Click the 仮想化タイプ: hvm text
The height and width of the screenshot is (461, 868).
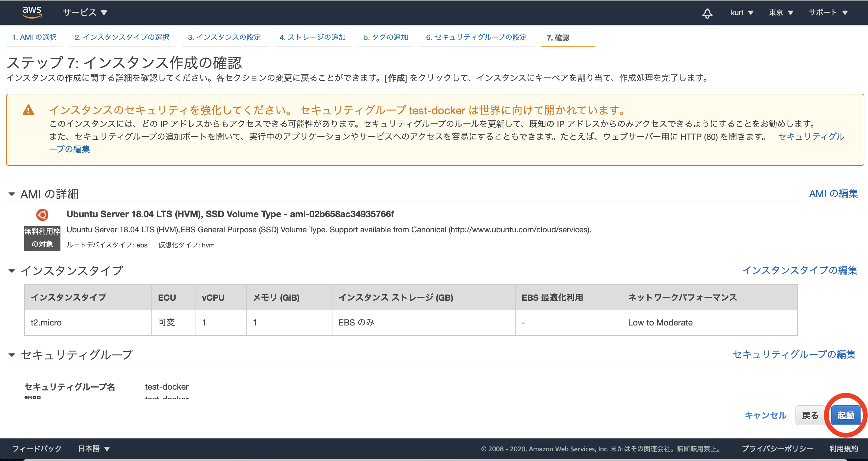186,245
